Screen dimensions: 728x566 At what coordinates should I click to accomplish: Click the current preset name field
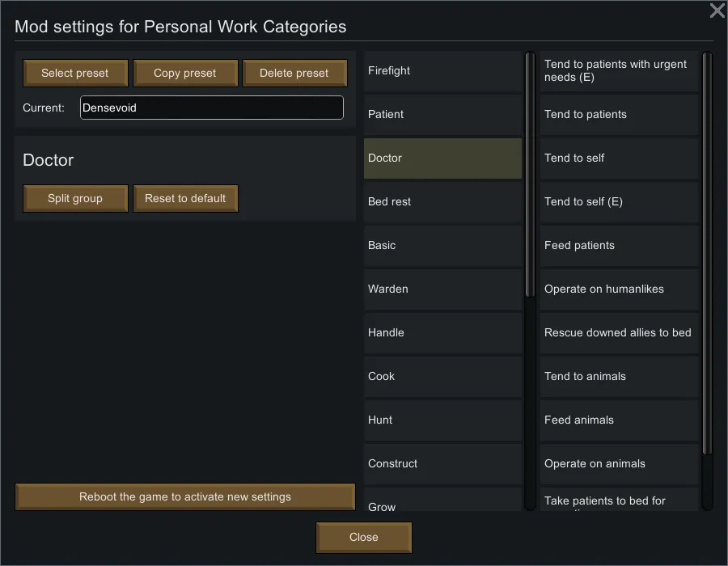coord(211,108)
